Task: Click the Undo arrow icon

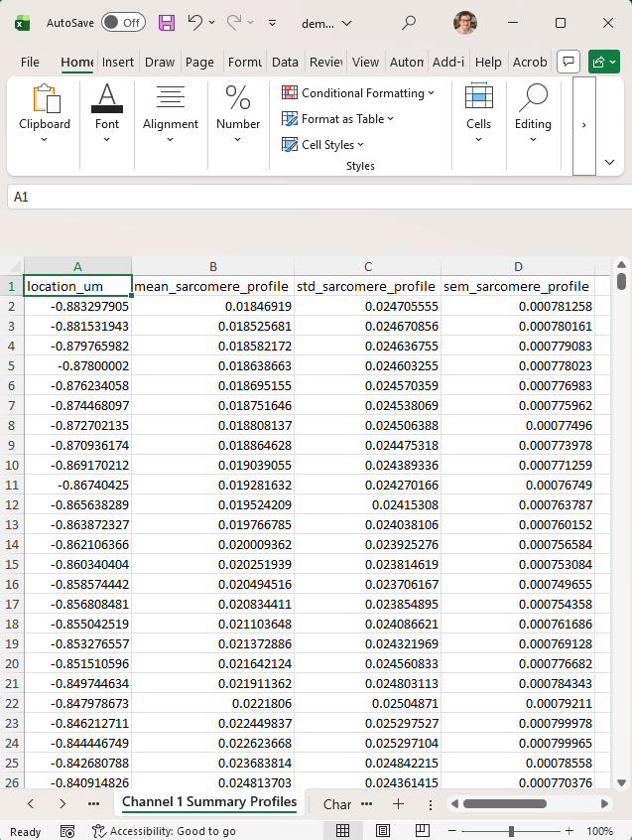Action: (x=194, y=22)
